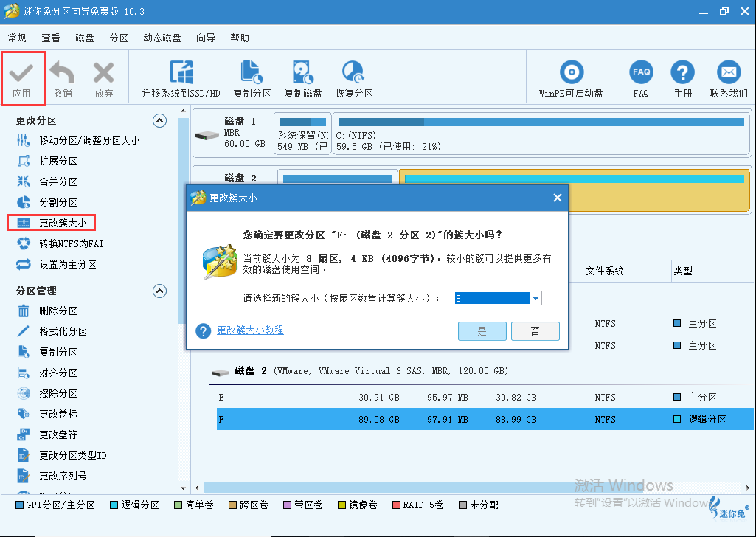Open the 手册 manual help icon

click(x=683, y=72)
